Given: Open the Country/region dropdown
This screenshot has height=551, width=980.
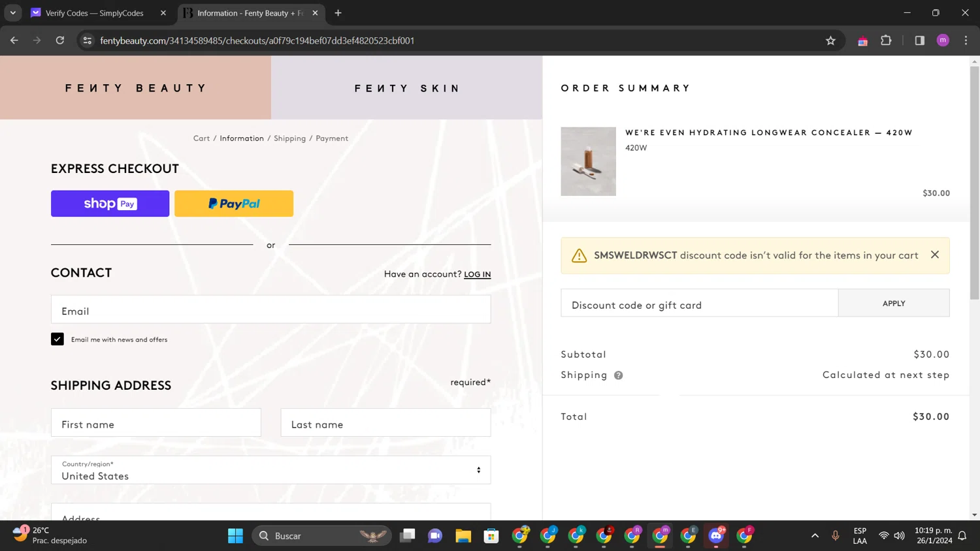Looking at the screenshot, I should click(270, 470).
